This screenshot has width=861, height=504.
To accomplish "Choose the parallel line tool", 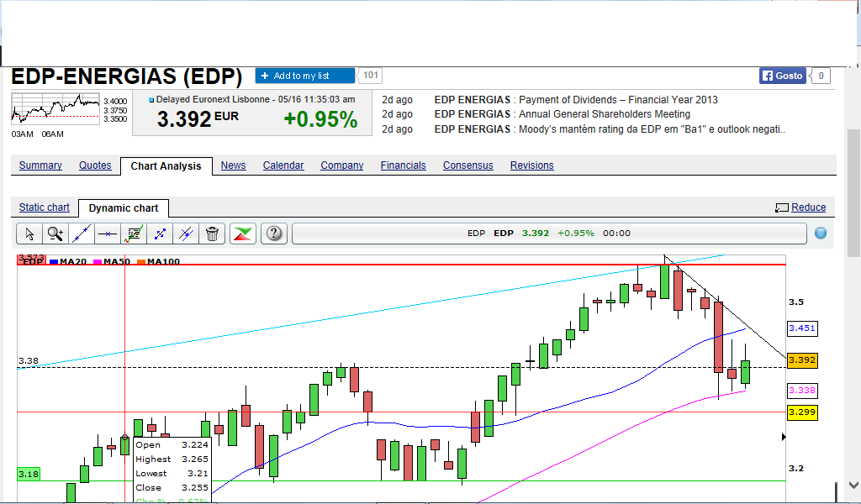I will pos(186,234).
